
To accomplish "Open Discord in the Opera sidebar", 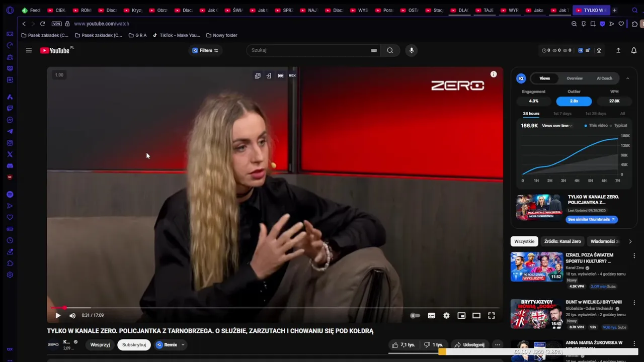I will pos(10,166).
